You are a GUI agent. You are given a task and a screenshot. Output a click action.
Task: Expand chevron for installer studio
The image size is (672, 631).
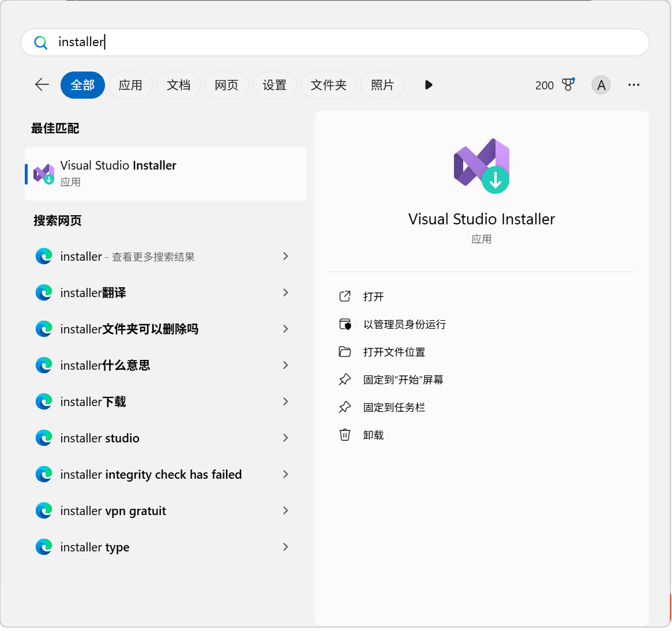286,438
